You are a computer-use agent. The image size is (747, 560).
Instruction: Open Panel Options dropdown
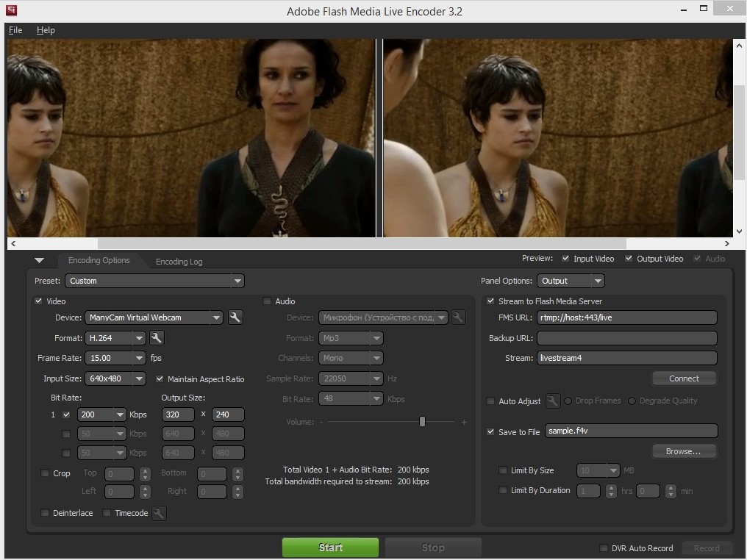coord(571,281)
